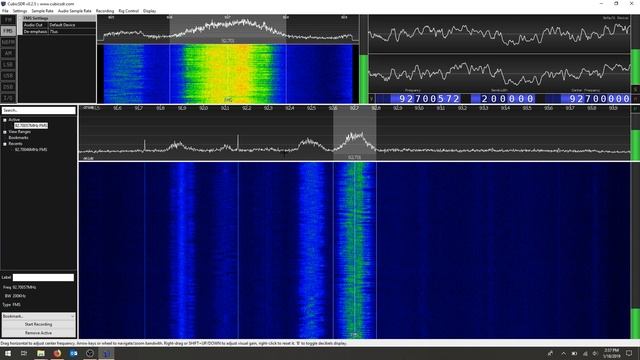Click the taskbar clock
640x360 pixels.
[x=611, y=353]
